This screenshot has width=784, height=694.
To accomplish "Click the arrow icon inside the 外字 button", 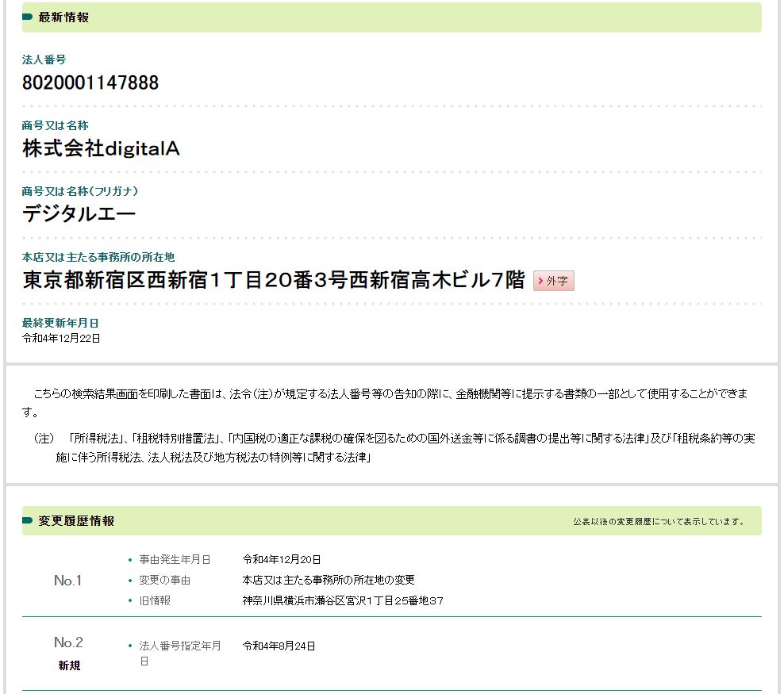I will coord(540,281).
